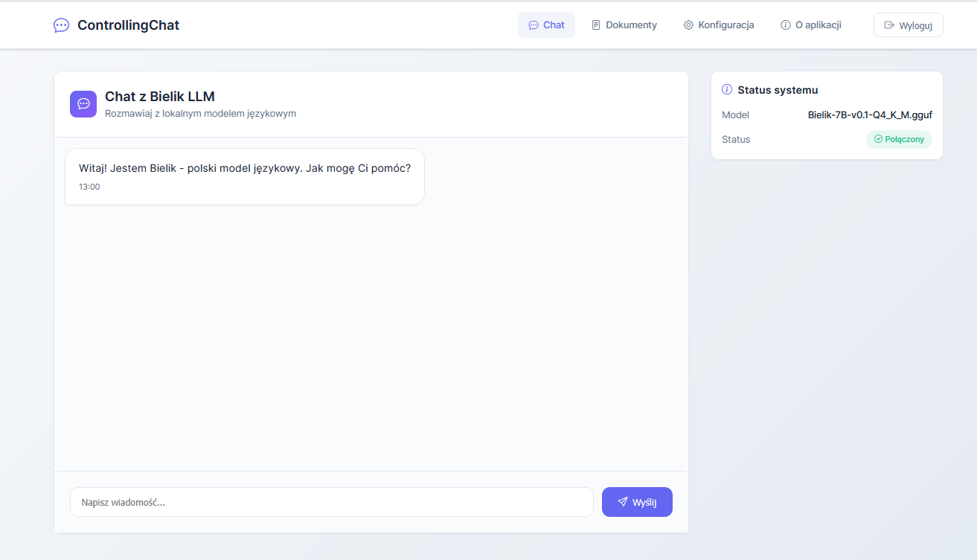The width and height of the screenshot is (977, 560).
Task: Open the Konfiguracja settings page
Action: tap(719, 25)
